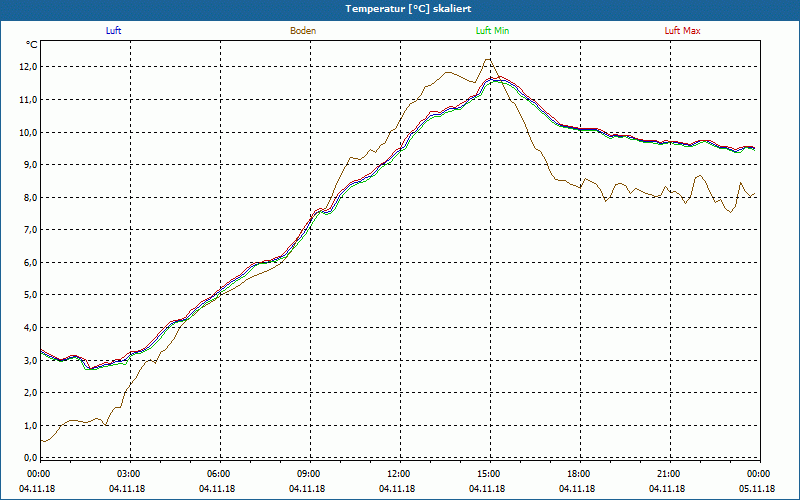Image resolution: width=800 pixels, height=500 pixels.
Task: Click the '1,0' y-axis value
Action: (31, 425)
